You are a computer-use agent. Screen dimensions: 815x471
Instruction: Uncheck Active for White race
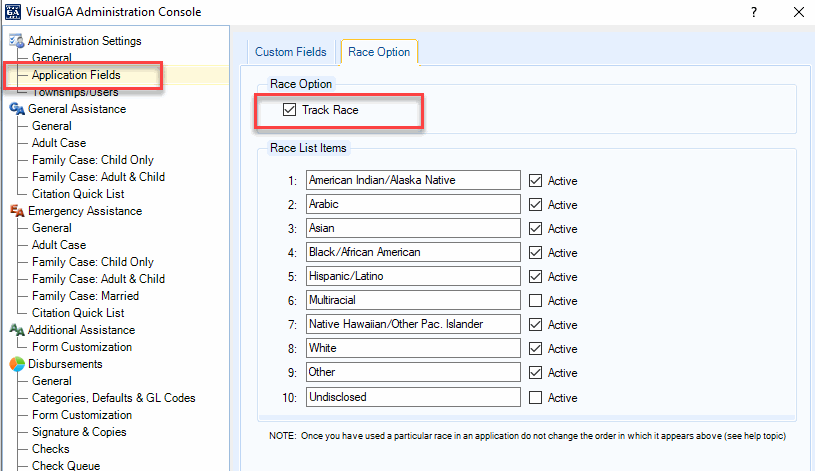coord(535,348)
